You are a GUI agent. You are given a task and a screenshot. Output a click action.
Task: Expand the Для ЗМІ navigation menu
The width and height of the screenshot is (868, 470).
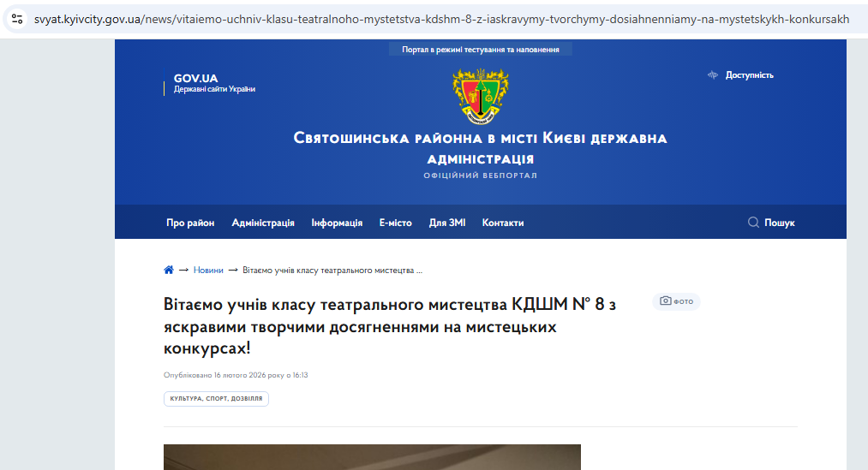coord(447,223)
